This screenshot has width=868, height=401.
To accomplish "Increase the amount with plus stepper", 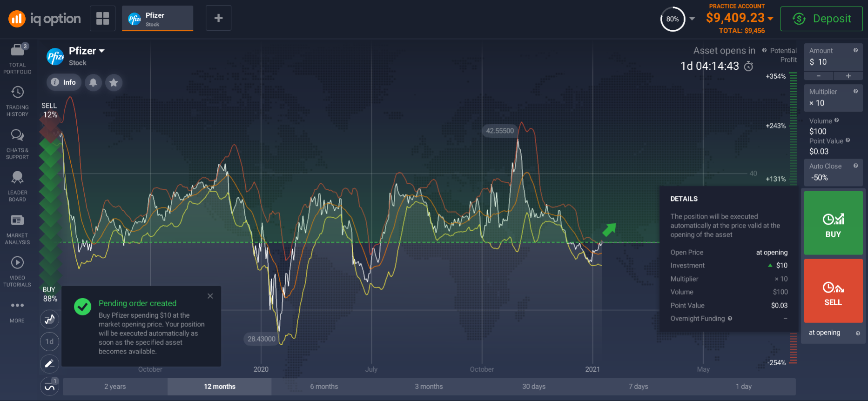I will click(848, 76).
